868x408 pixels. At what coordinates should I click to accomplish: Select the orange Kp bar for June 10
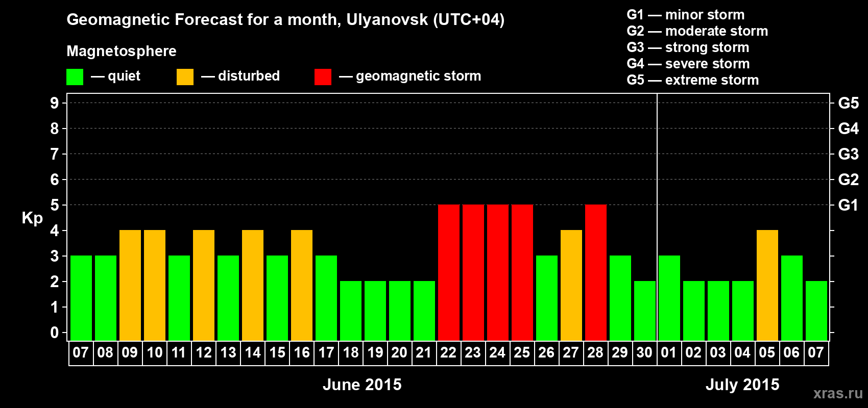[x=155, y=286]
